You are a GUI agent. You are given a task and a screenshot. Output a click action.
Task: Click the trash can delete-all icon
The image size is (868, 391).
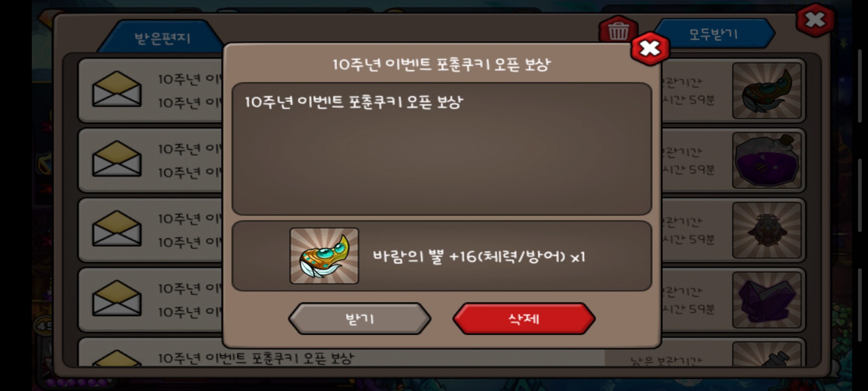pos(618,31)
